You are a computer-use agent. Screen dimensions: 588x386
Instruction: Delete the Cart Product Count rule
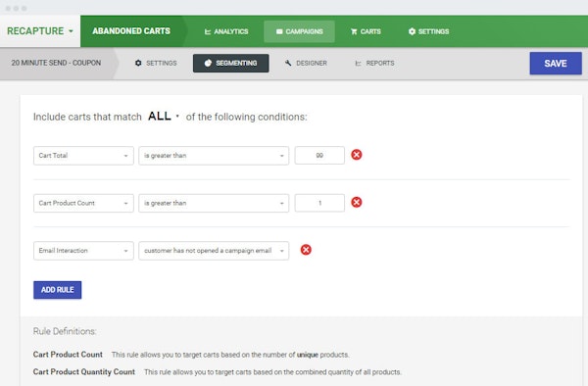[357, 202]
